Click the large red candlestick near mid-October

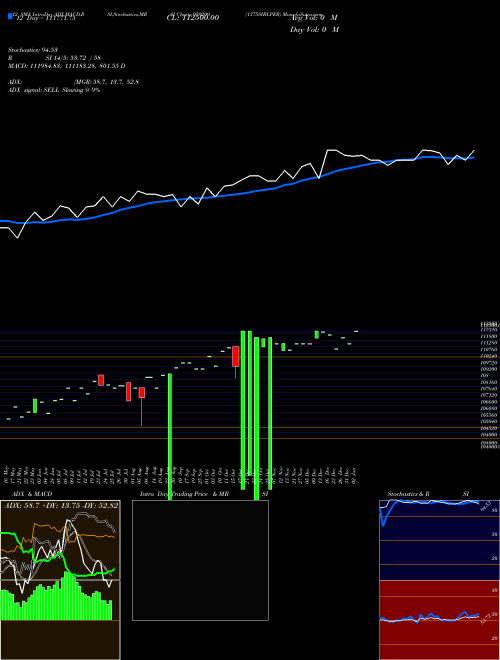pyautogui.click(x=236, y=357)
